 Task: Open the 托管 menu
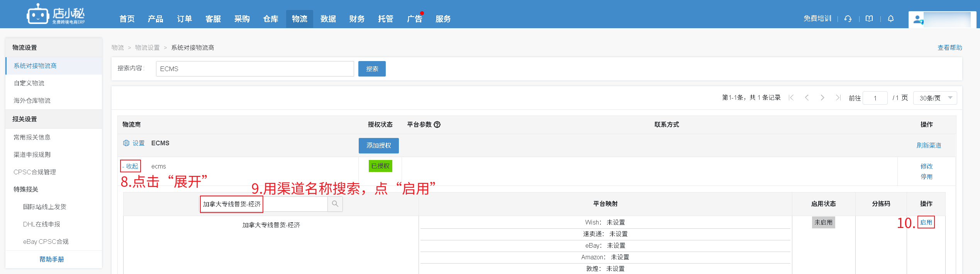386,19
